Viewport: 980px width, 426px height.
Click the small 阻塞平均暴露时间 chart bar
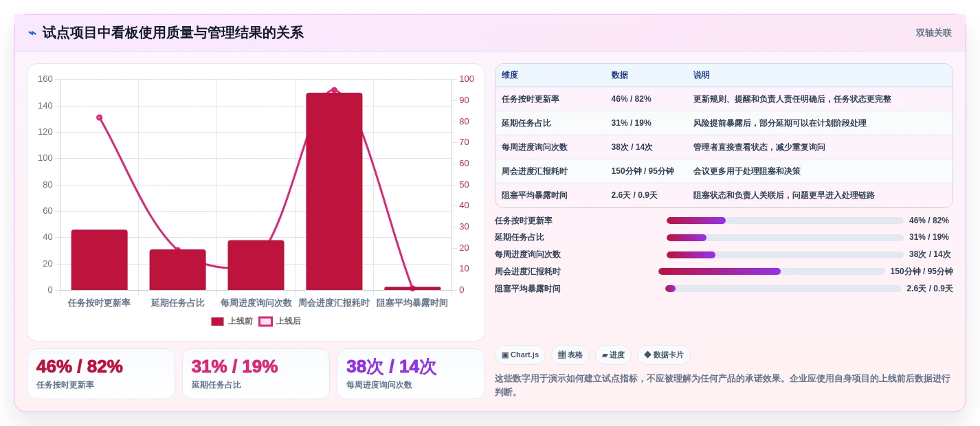tap(413, 289)
